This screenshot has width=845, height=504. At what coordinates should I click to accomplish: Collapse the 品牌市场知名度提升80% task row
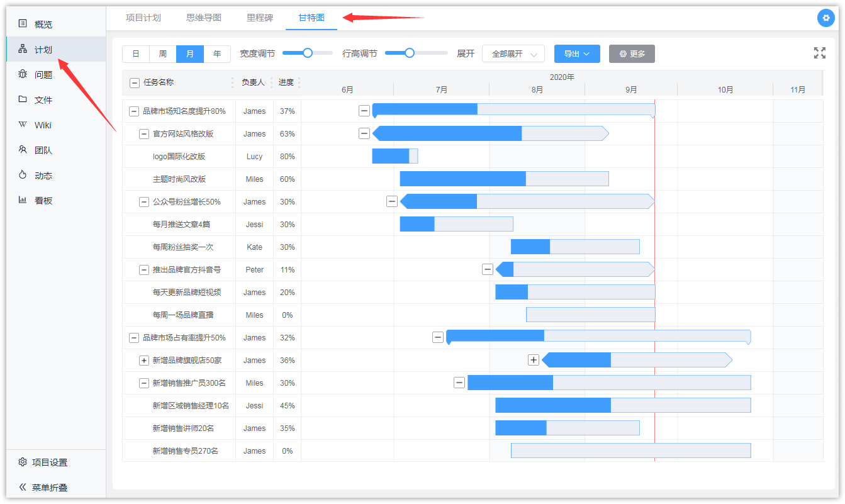[134, 111]
